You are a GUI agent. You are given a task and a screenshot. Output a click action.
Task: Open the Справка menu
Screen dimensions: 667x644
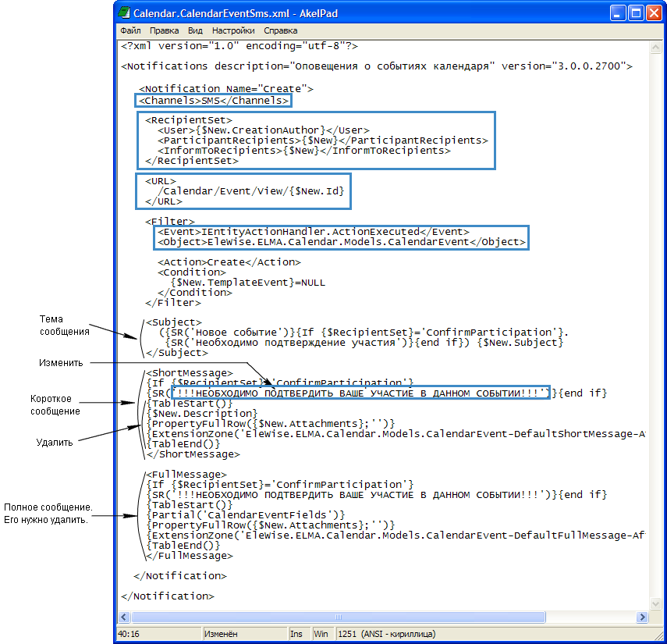pos(280,31)
